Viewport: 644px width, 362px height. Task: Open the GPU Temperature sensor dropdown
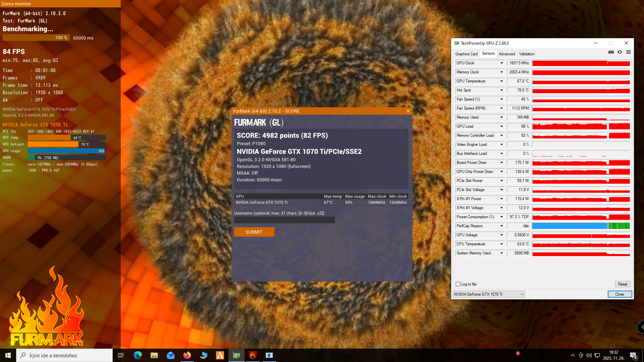pos(501,81)
